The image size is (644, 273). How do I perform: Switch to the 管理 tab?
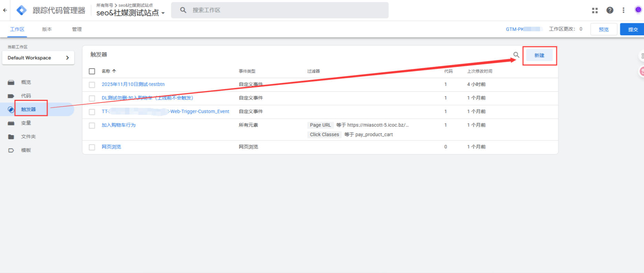point(77,29)
